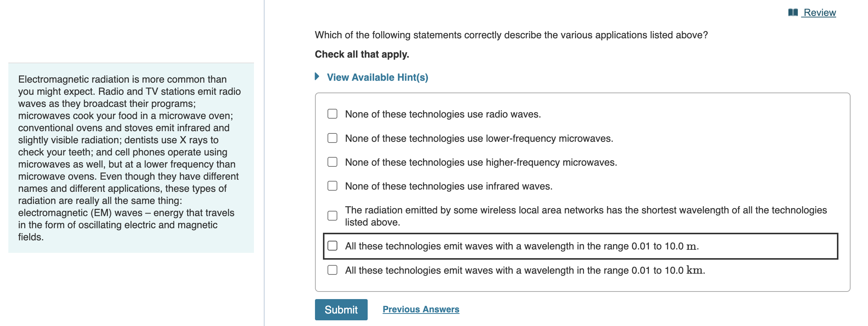Click the open-book Review icon
Screen dimensions: 868x326
[794, 12]
